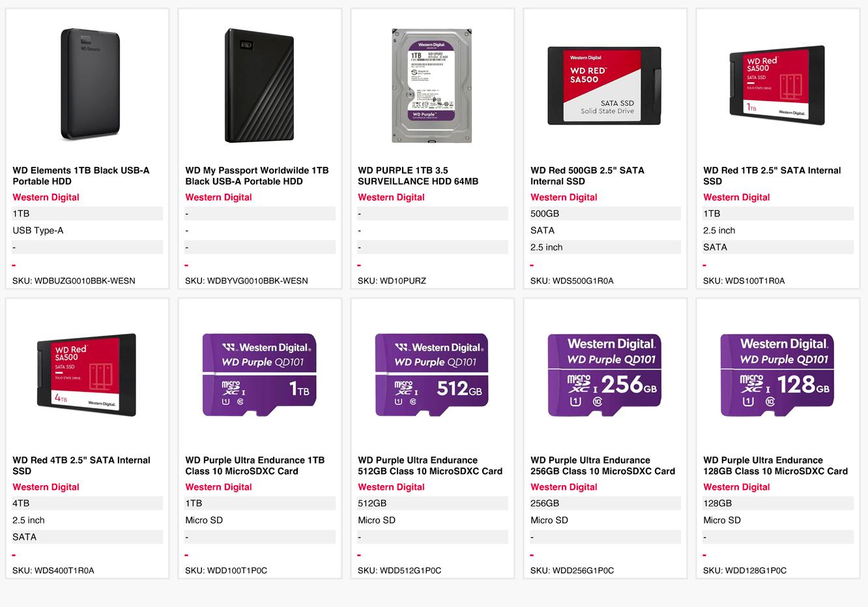Screen dimensions: 868x607
Task: Open WD My Passport Worldwilde 1TB title
Action: (x=257, y=175)
